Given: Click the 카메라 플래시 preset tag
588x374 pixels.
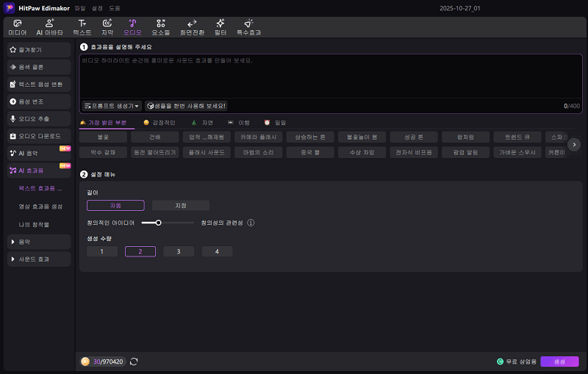Looking at the screenshot, I should point(261,137).
